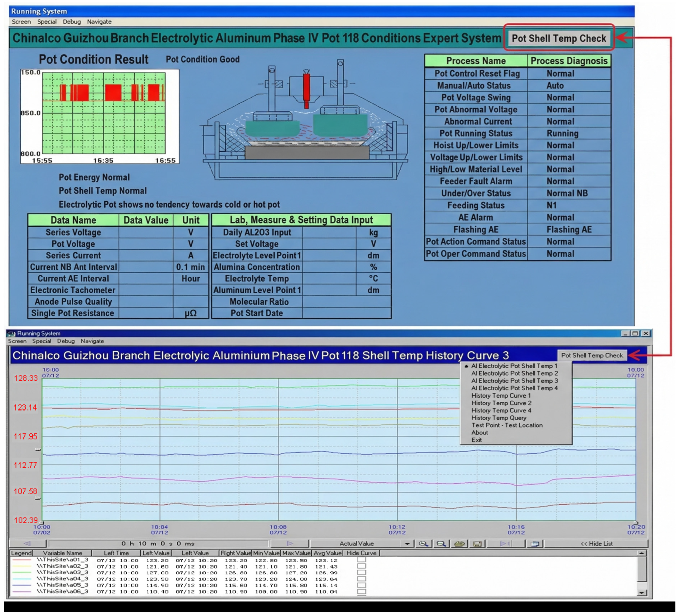Open Debug menu in lower window
Viewport: 679px width, 616px height.
(66, 341)
